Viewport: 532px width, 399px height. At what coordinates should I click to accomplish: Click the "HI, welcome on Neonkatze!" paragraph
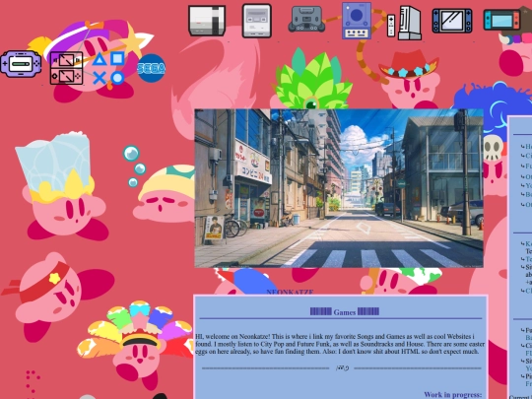click(340, 344)
